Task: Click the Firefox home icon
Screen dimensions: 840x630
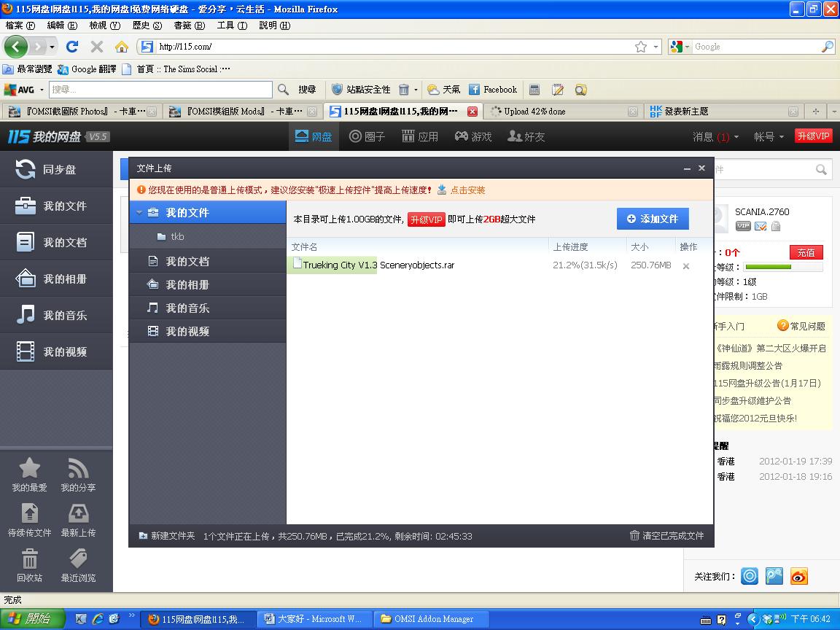Action: tap(122, 47)
